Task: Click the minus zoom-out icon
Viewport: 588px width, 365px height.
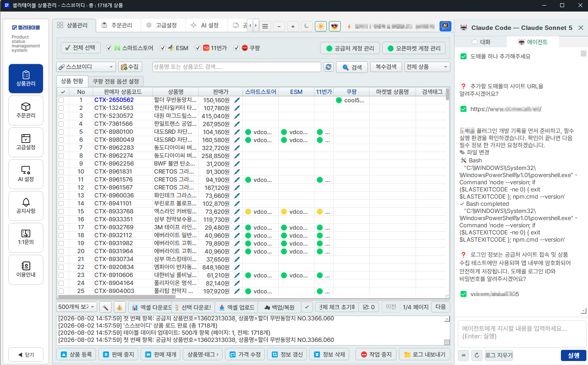Action: pyautogui.click(x=279, y=26)
